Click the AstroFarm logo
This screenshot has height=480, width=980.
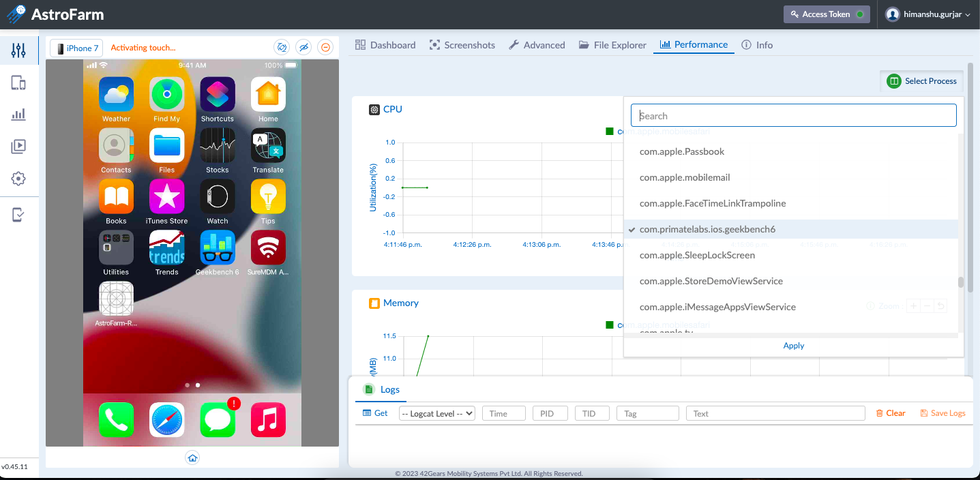click(55, 14)
